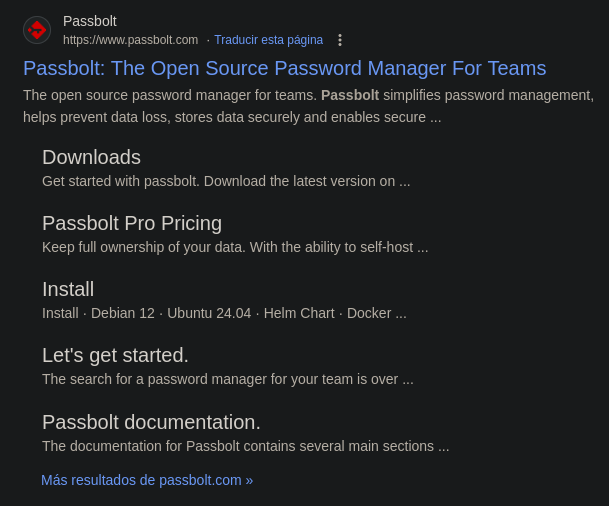609x506 pixels.
Task: Click the "Traducir esta página" link
Action: pyautogui.click(x=268, y=40)
